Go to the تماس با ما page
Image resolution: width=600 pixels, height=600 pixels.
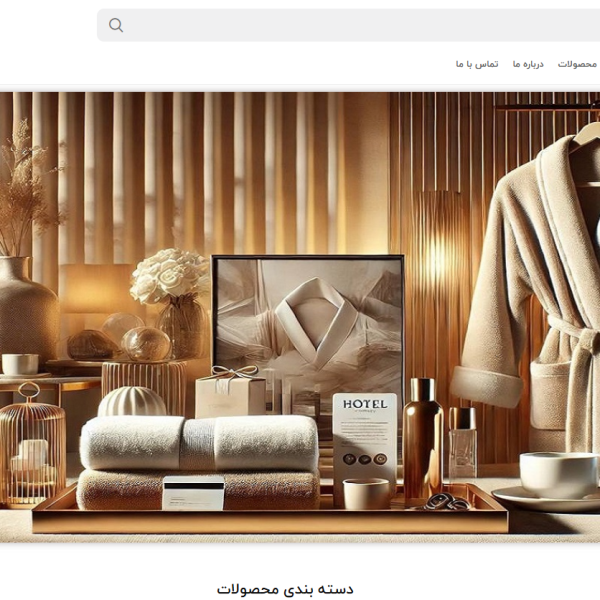point(477,64)
